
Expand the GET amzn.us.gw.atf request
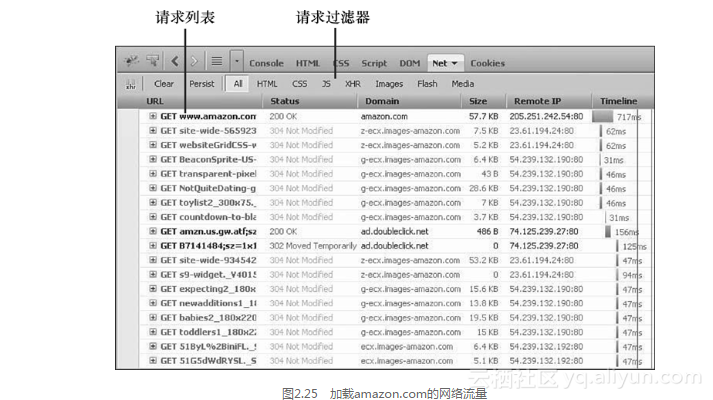pos(153,231)
